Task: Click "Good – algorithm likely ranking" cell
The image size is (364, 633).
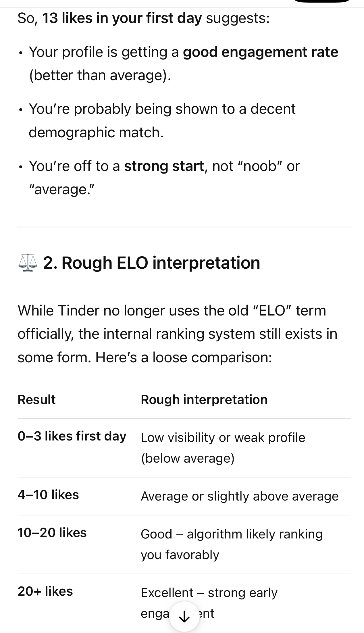Action: point(232,534)
